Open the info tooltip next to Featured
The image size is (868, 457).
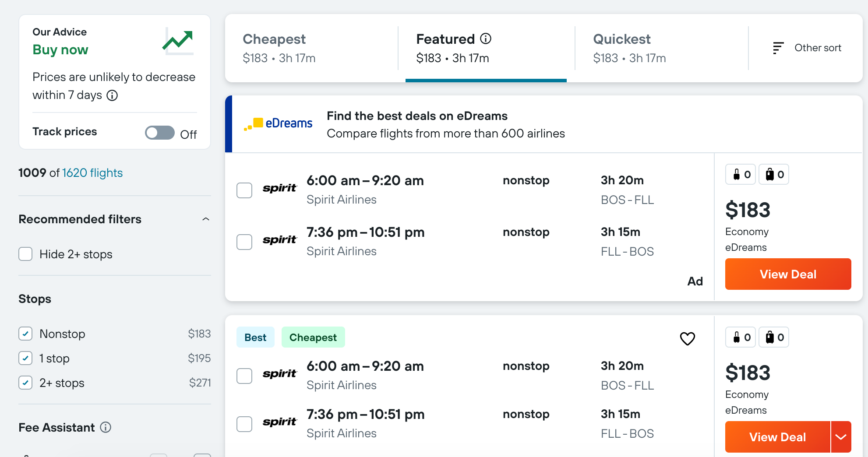(486, 38)
